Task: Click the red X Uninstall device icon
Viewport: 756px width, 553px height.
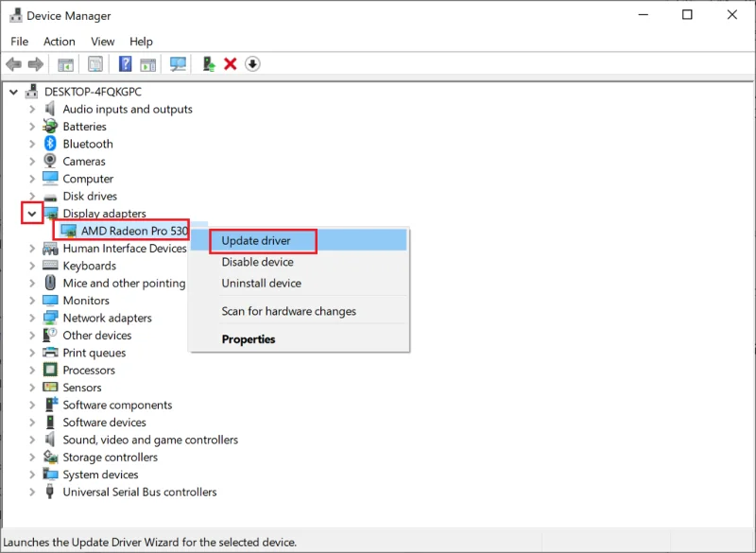Action: [x=231, y=63]
